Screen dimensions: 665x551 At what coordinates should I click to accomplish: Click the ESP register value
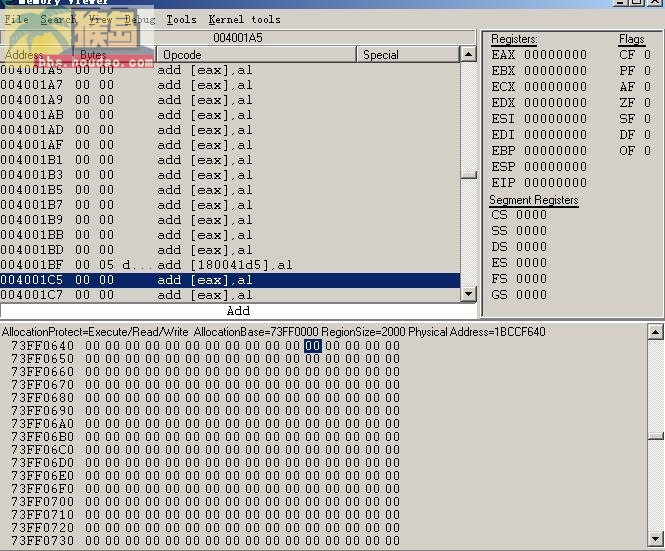[x=555, y=167]
